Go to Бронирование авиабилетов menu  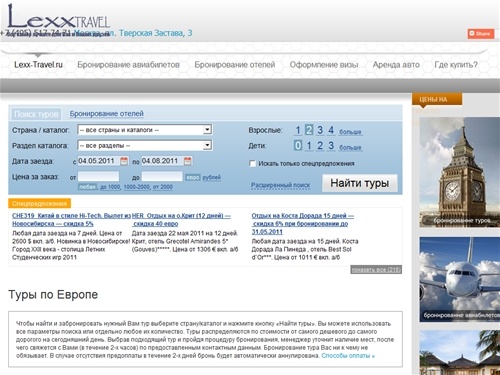point(128,65)
